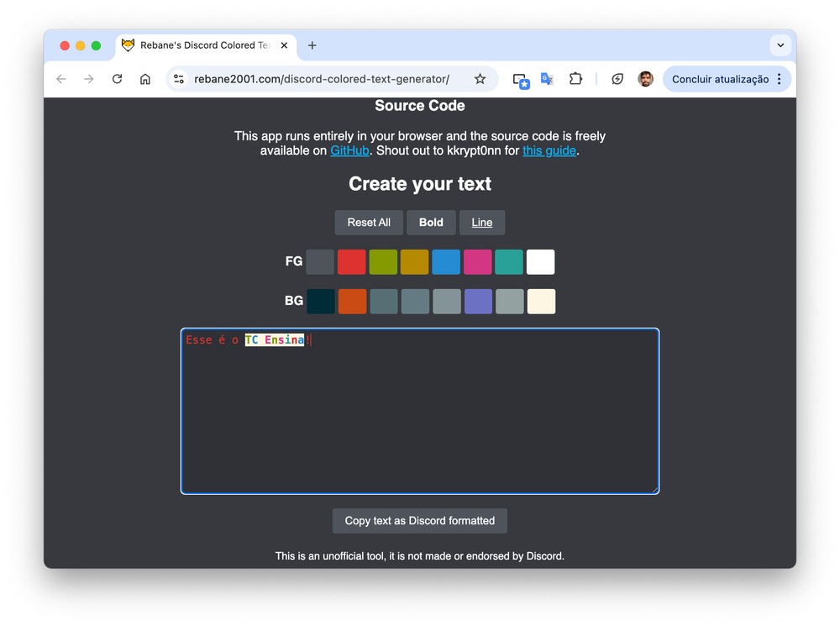Click the browser reload page icon

point(117,79)
